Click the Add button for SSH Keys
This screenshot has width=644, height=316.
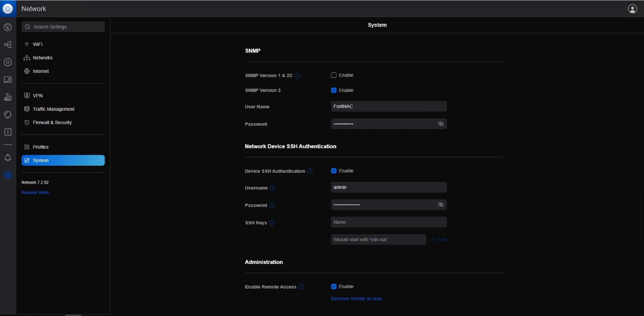pos(438,239)
